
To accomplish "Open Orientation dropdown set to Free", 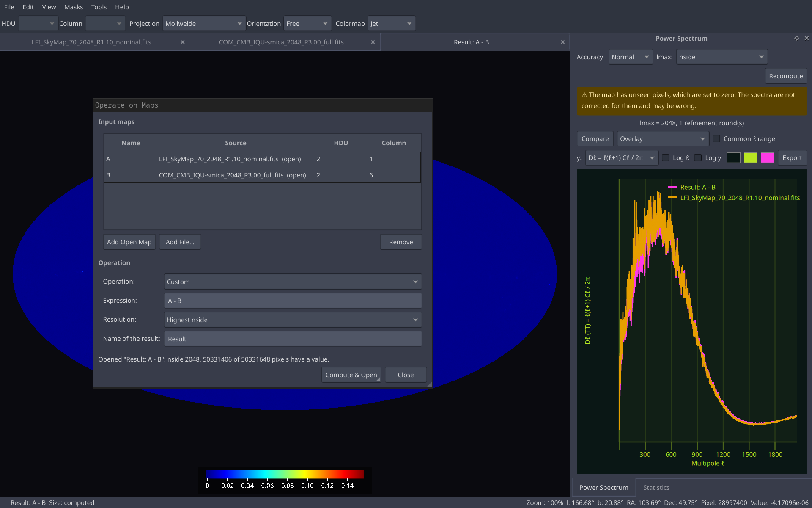I will [307, 24].
